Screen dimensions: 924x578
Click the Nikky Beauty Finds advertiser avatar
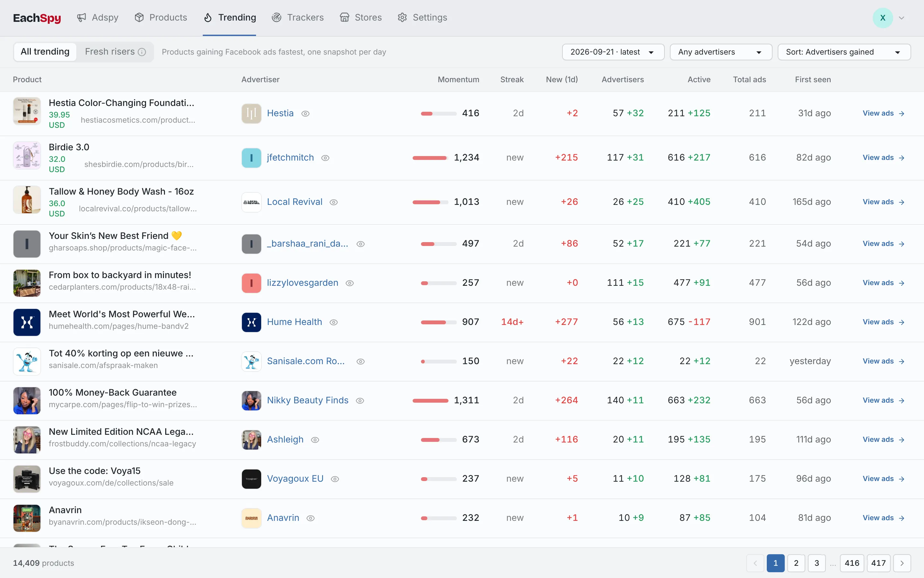click(251, 401)
